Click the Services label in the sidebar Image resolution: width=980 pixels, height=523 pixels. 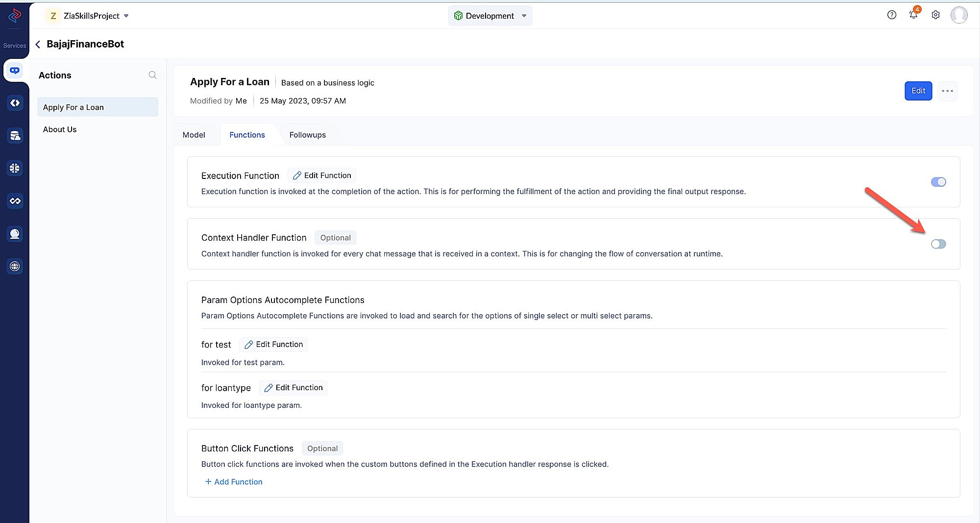click(15, 46)
